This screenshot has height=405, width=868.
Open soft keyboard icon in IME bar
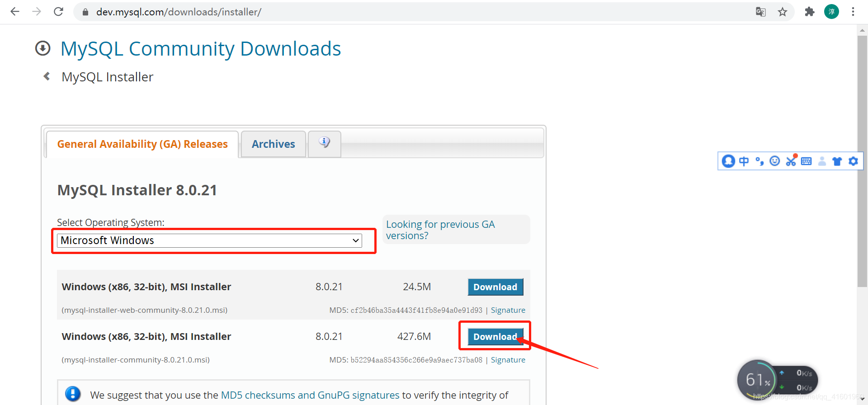click(807, 161)
